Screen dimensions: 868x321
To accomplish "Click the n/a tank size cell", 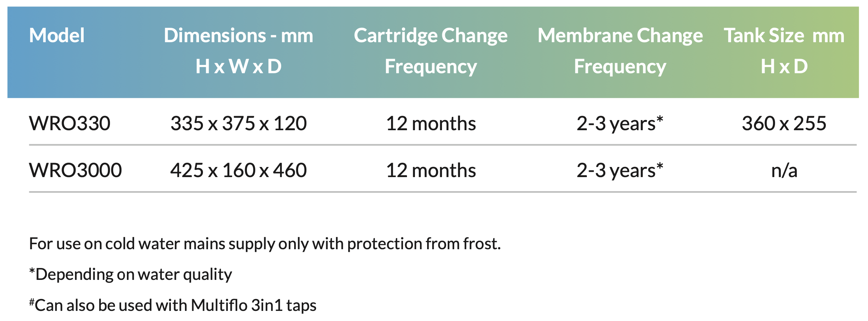I will coord(784,170).
